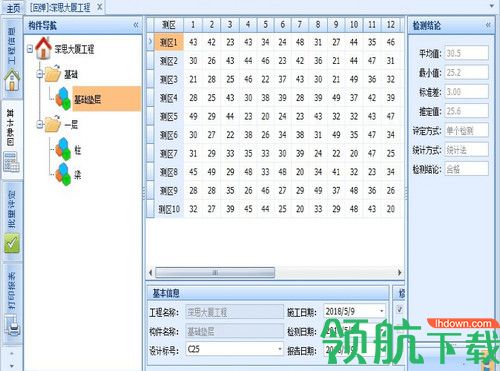Collapse the 一层 folder node

[39, 124]
